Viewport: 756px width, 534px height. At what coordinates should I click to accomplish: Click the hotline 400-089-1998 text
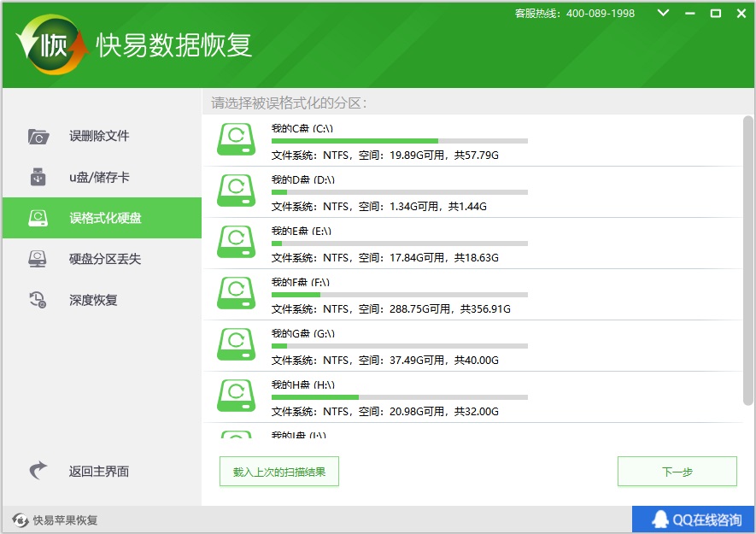pyautogui.click(x=601, y=14)
